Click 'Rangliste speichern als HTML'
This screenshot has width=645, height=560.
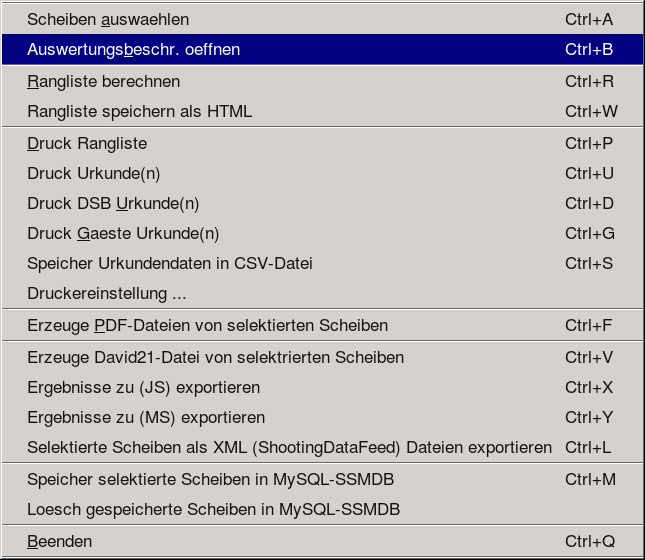(140, 111)
